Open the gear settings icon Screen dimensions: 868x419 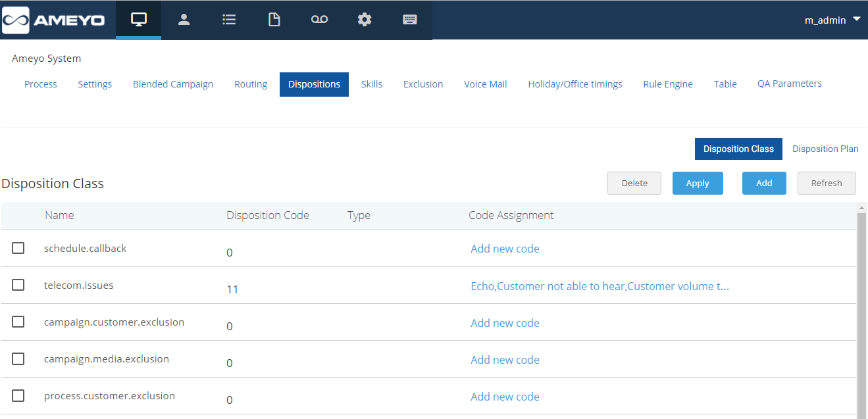coord(365,20)
